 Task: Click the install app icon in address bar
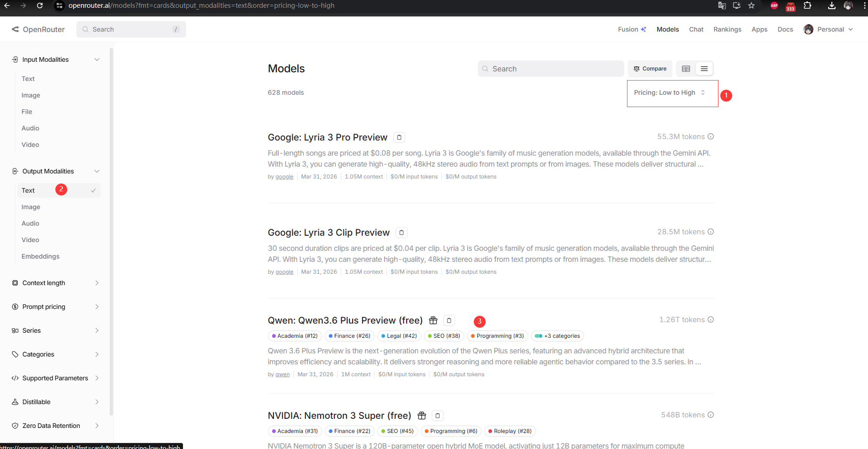737,5
